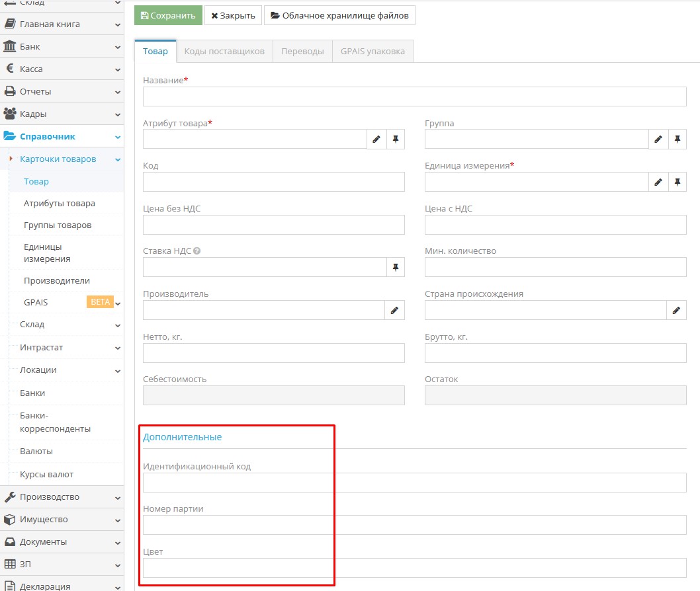Click the pencil icon next to Страна происхождения
This screenshot has height=591, width=700.
676,310
